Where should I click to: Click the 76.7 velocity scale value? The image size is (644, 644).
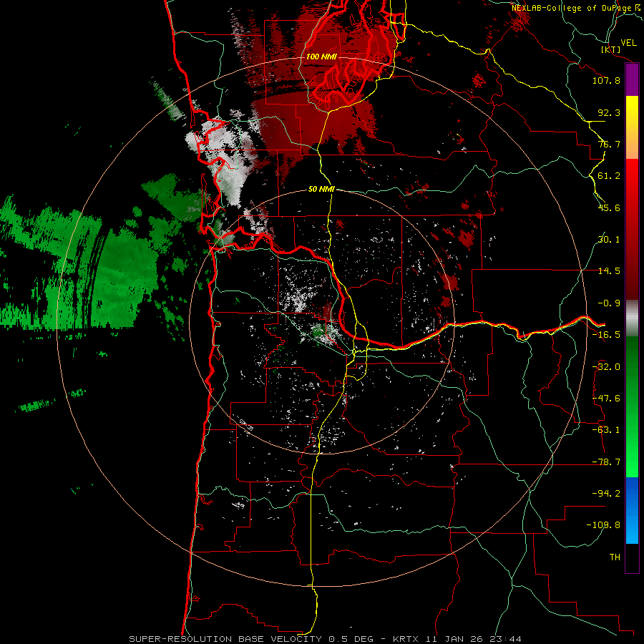point(609,144)
